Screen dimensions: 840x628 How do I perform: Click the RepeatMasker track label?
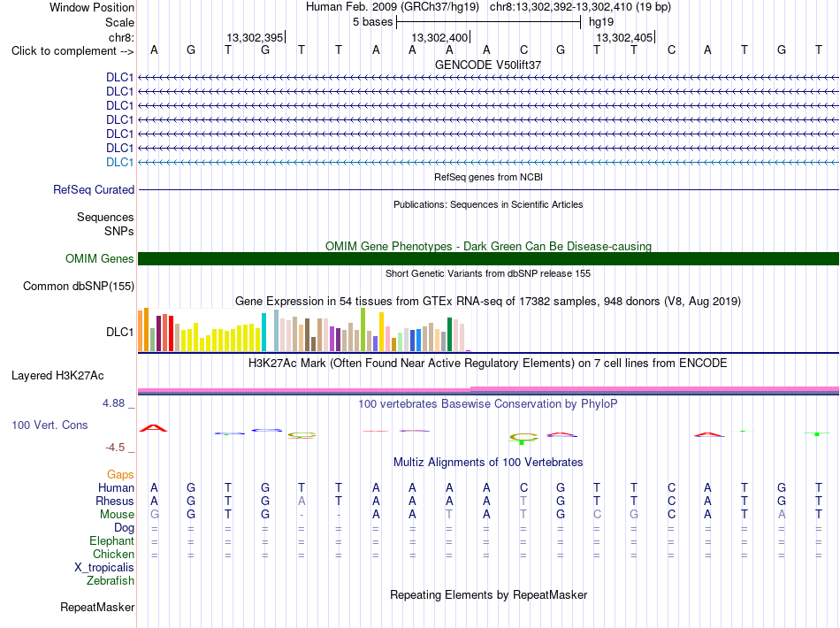pyautogui.click(x=97, y=607)
